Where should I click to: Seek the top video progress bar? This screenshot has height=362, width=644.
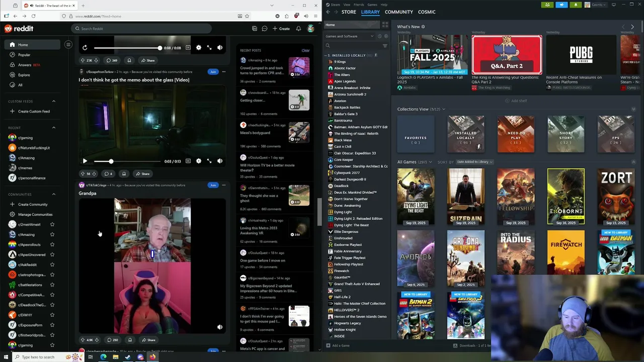tap(127, 48)
